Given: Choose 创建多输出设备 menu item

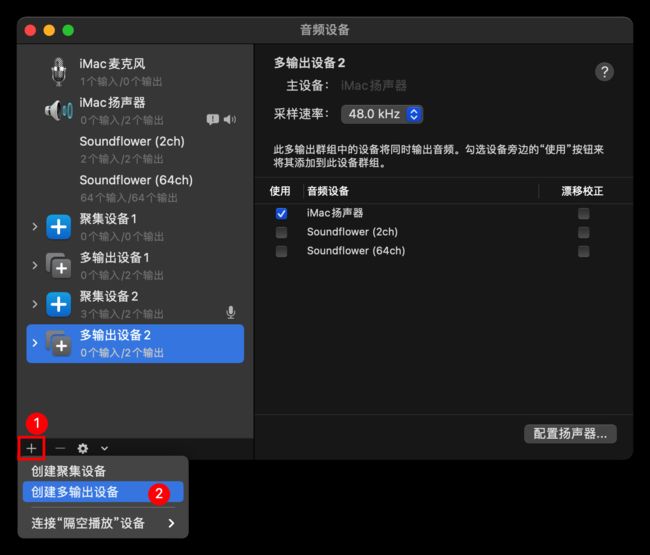Looking at the screenshot, I should pyautogui.click(x=103, y=492).
